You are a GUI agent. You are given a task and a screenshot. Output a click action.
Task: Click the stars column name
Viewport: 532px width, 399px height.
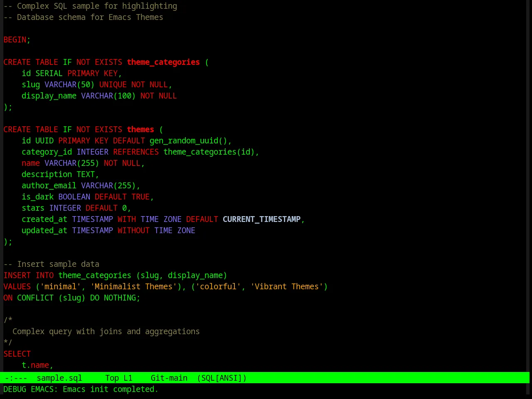coord(33,208)
